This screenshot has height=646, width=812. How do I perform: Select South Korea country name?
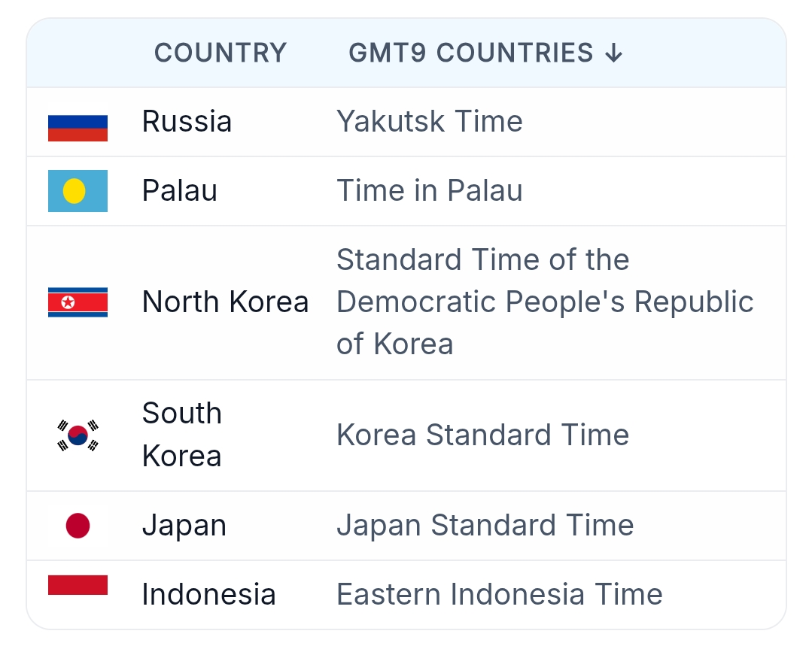[181, 435]
